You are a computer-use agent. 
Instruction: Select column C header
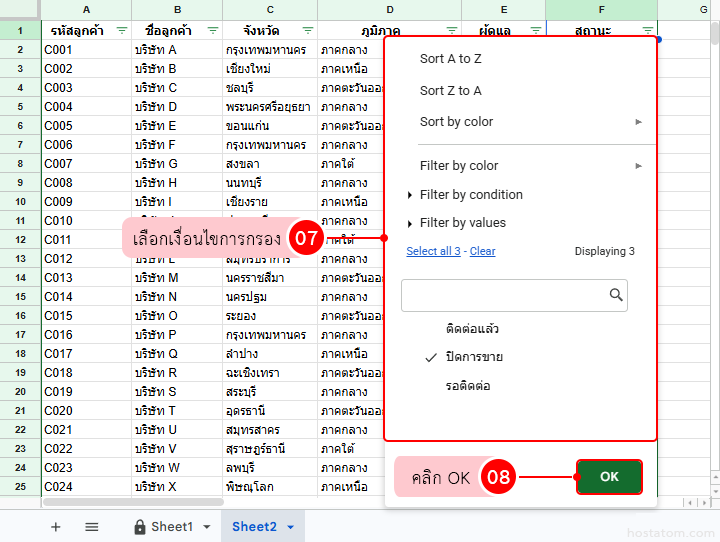pyautogui.click(x=270, y=10)
